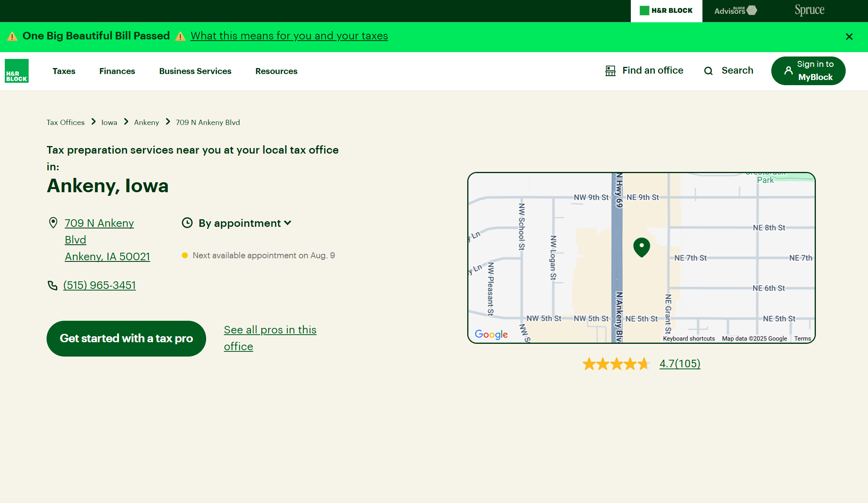868x503 pixels.
Task: Click the Google logo on the map
Action: click(x=491, y=334)
